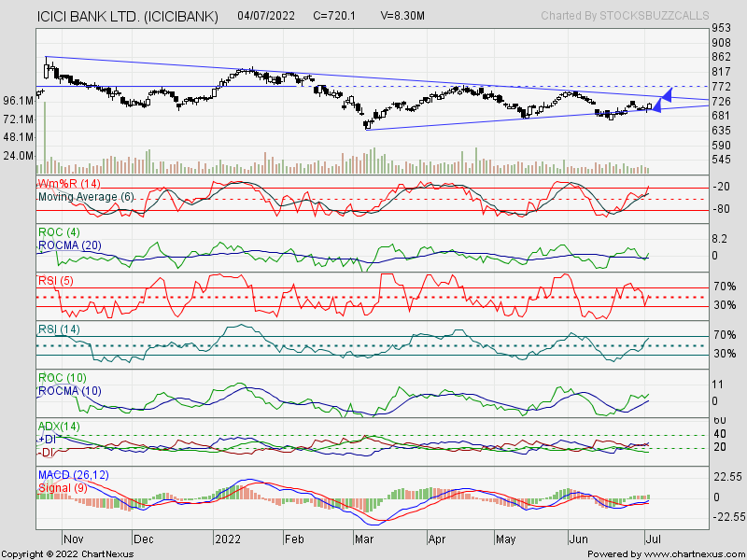Image resolution: width=747 pixels, height=560 pixels.
Task: Click the volume reading V=8.30M
Action: point(402,16)
